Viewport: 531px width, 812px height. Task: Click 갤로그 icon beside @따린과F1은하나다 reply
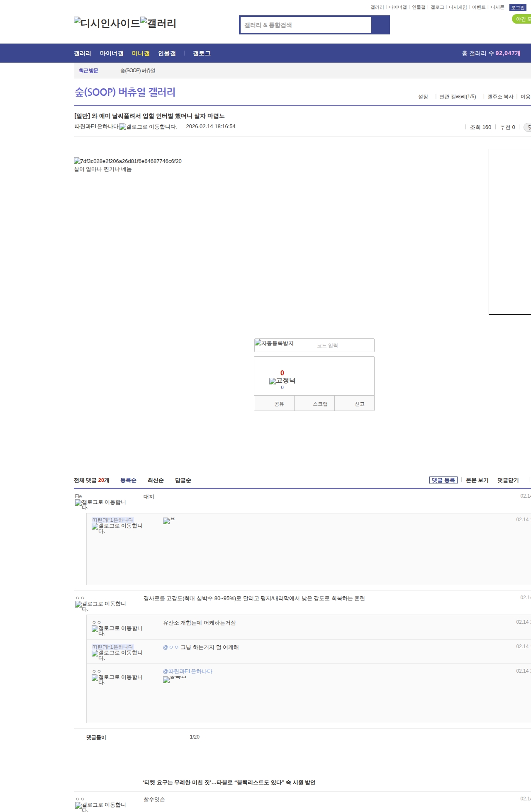point(117,679)
